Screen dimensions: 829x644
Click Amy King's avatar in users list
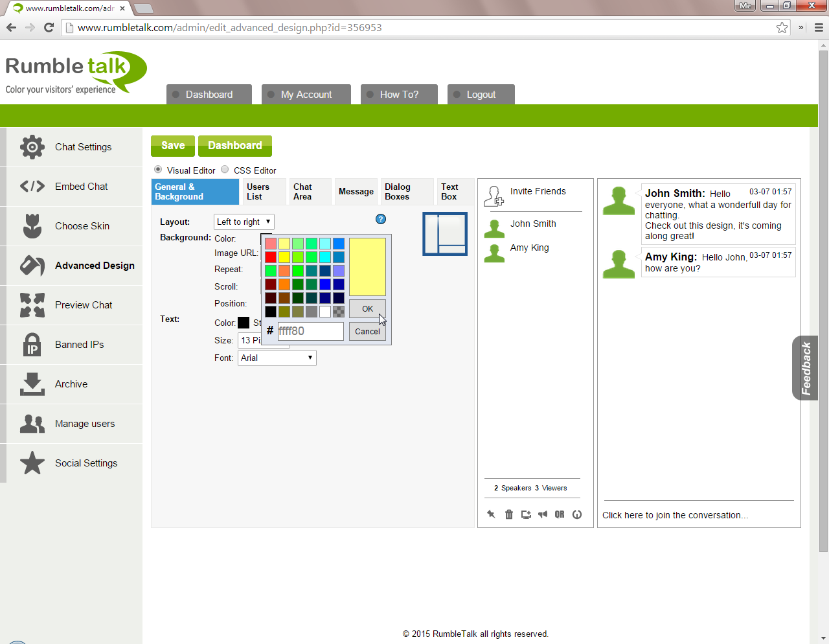[494, 252]
